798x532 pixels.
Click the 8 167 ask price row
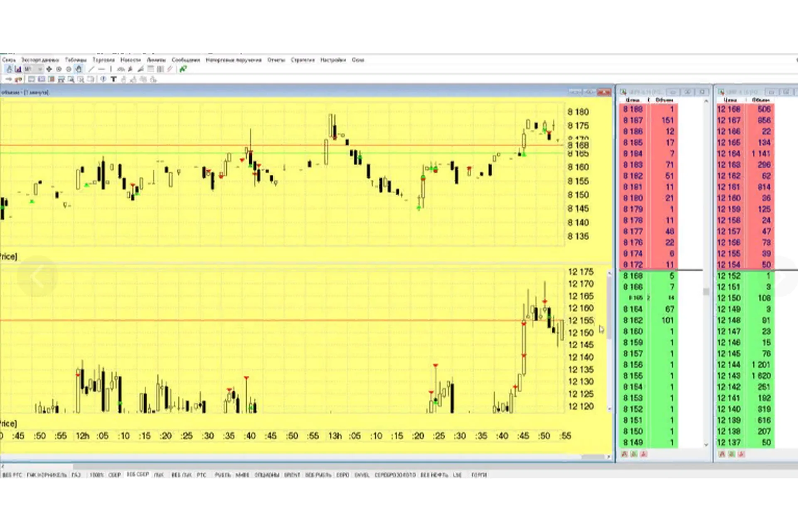pyautogui.click(x=633, y=121)
